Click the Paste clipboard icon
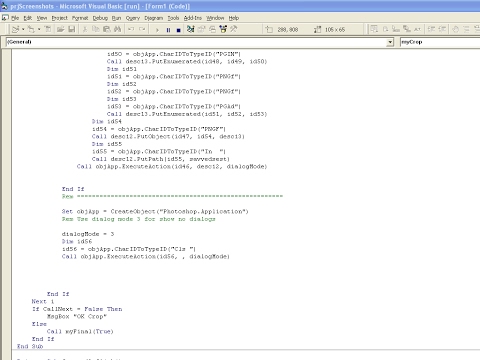The height and width of the screenshot is (360, 480). pos(107,29)
